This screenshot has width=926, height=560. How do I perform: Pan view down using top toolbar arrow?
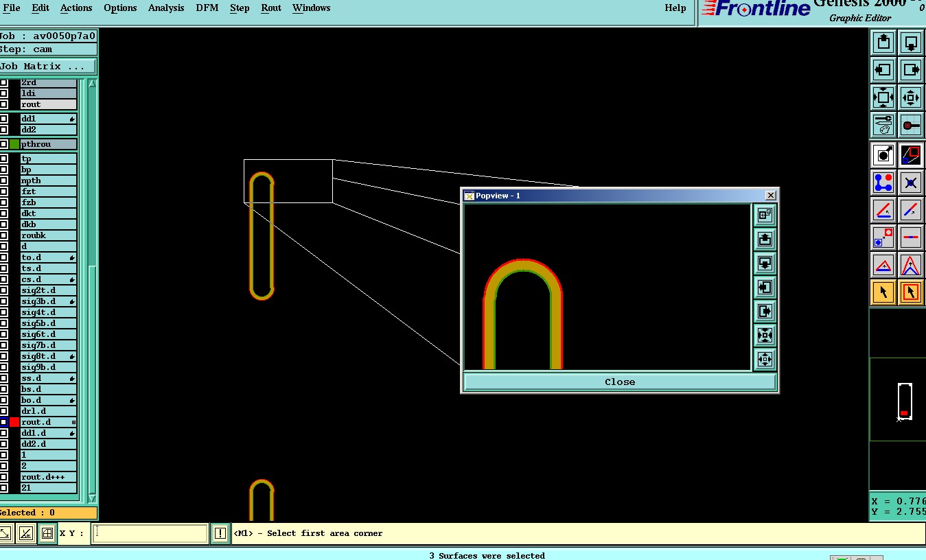[911, 43]
